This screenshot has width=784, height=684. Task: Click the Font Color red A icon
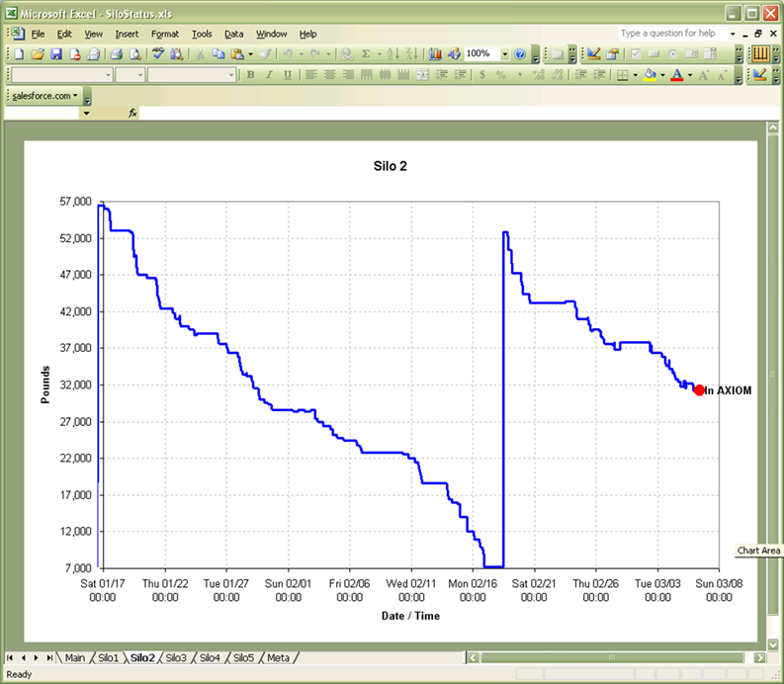tap(677, 75)
